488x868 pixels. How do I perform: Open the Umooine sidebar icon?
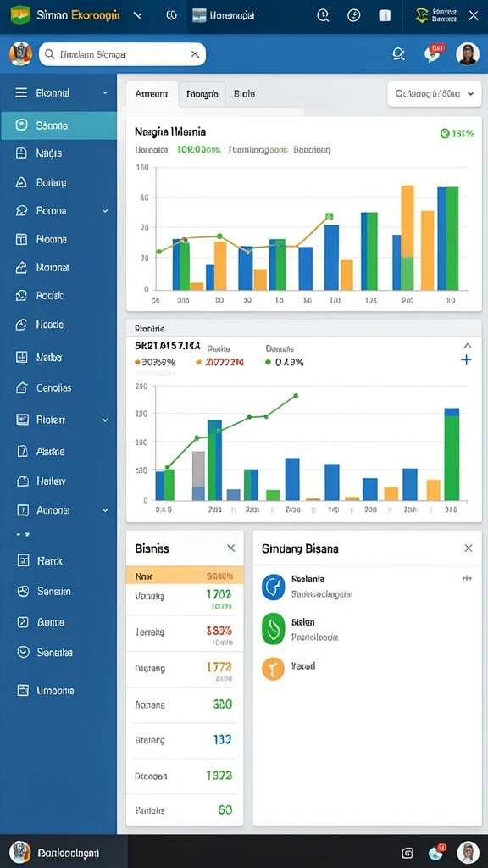pyautogui.click(x=23, y=690)
